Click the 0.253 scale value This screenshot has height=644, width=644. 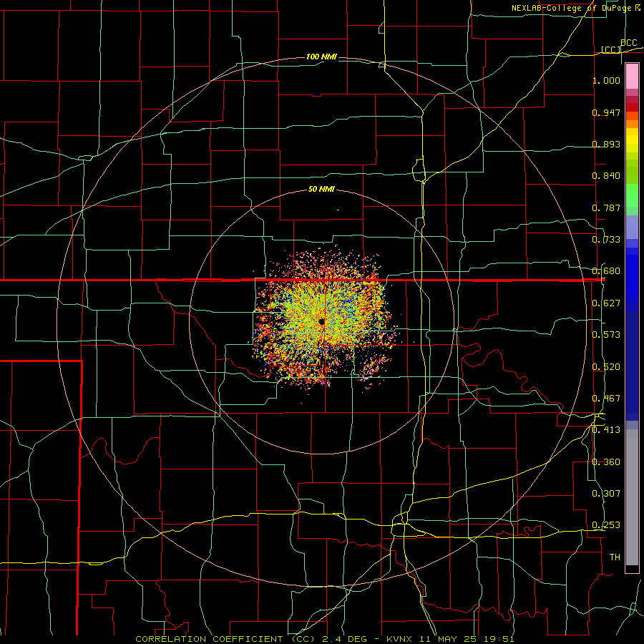pos(606,525)
